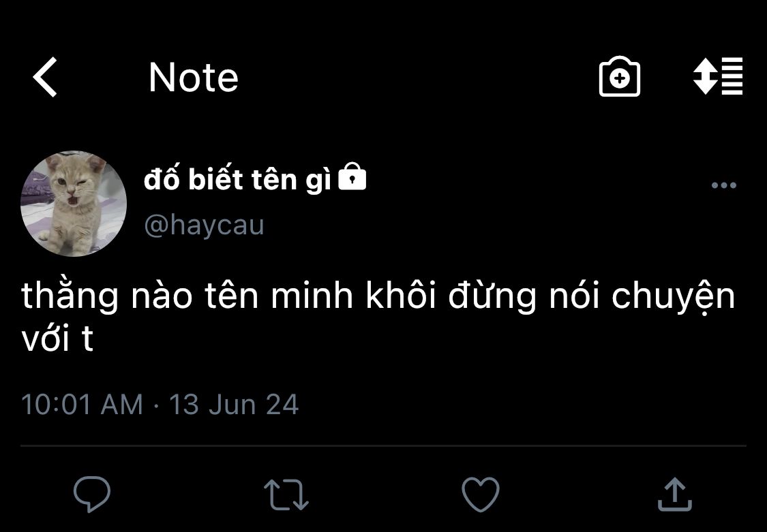Tap the camera add-photo icon
The image size is (767, 532).
619,77
